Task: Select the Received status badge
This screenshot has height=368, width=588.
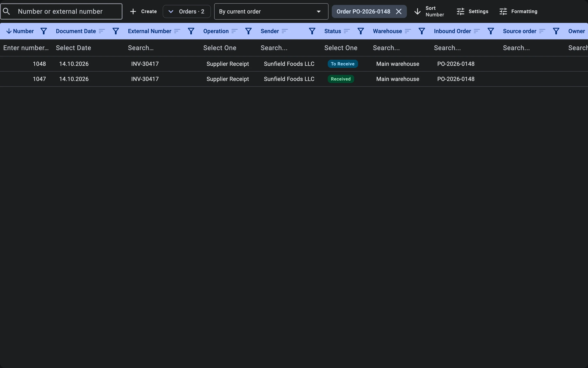Action: point(341,79)
